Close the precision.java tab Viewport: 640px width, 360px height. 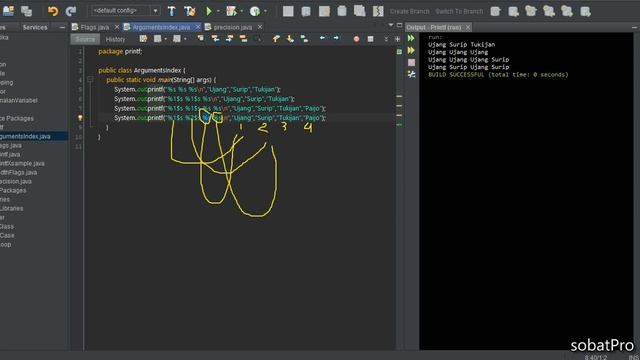pyautogui.click(x=260, y=27)
